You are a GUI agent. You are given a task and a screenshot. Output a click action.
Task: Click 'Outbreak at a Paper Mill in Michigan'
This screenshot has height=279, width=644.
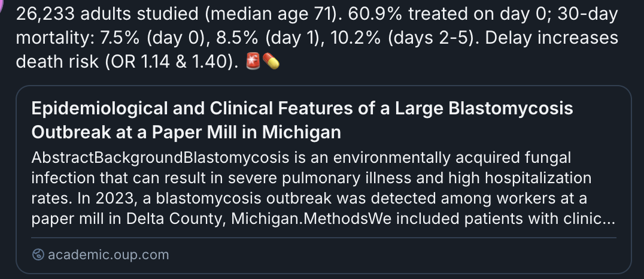click(186, 132)
